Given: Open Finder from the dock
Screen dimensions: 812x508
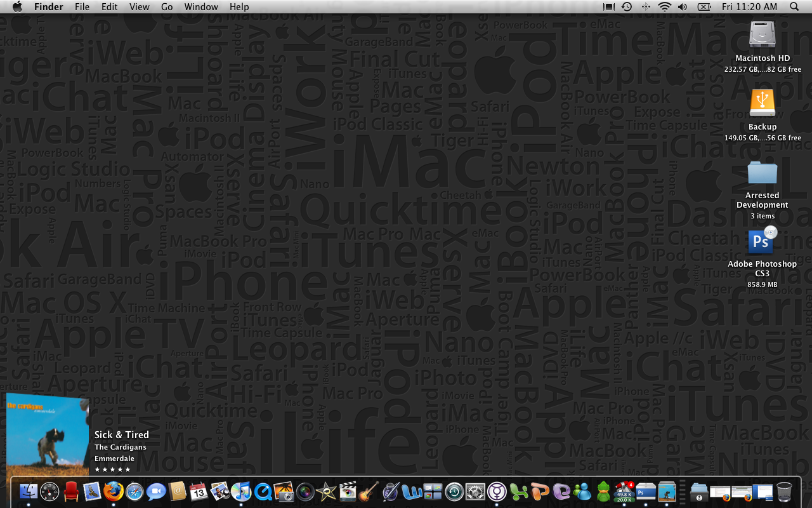Looking at the screenshot, I should click(x=29, y=491).
